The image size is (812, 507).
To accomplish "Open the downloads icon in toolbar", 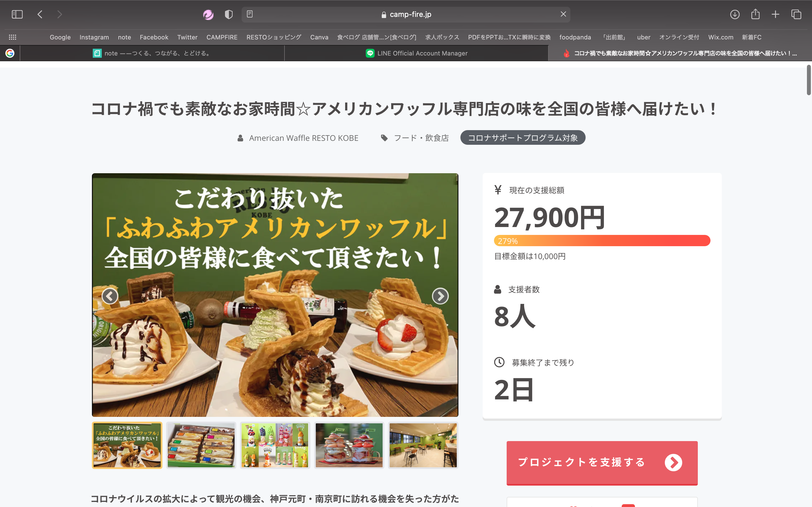I will pos(734,14).
